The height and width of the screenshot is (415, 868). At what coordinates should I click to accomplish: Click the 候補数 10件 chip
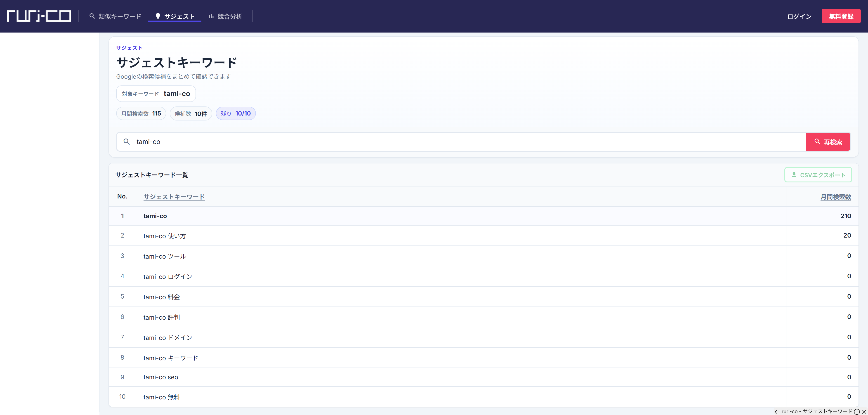191,113
